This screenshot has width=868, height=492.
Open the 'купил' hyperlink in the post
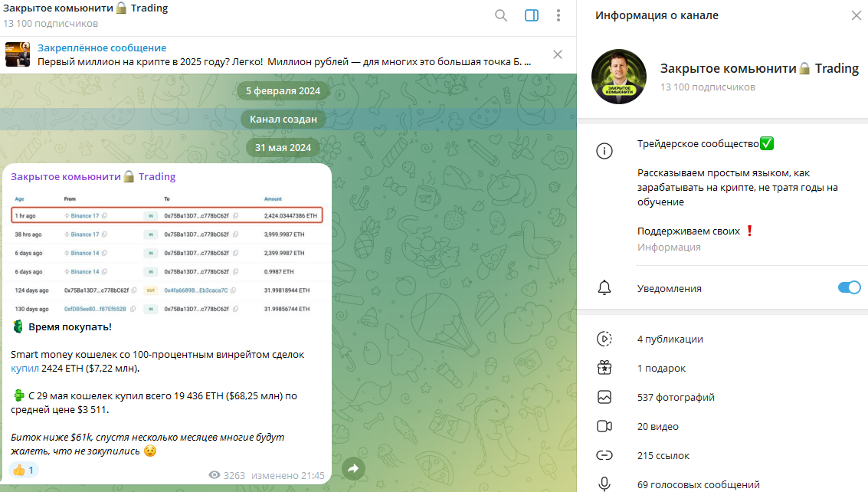tap(25, 368)
